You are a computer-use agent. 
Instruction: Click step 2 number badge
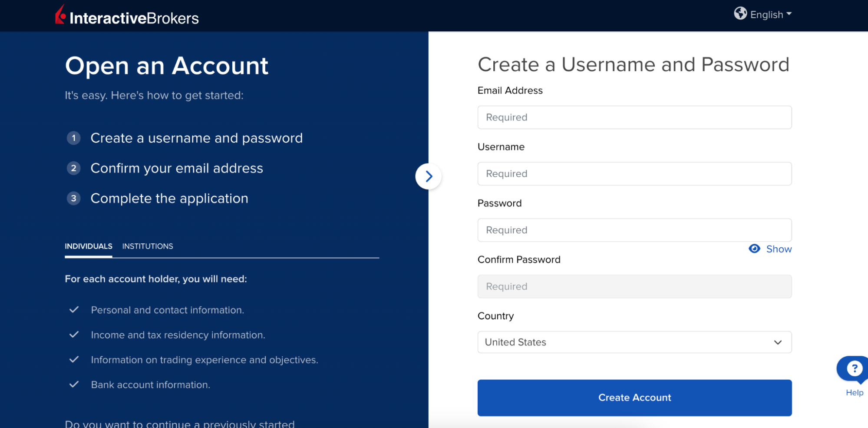point(74,168)
